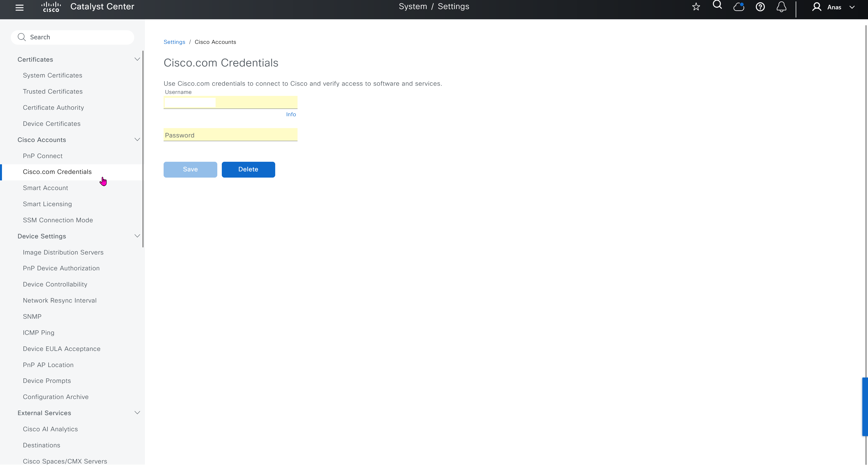The width and height of the screenshot is (868, 468).
Task: Open the hamburger navigation menu
Action: 19,7
